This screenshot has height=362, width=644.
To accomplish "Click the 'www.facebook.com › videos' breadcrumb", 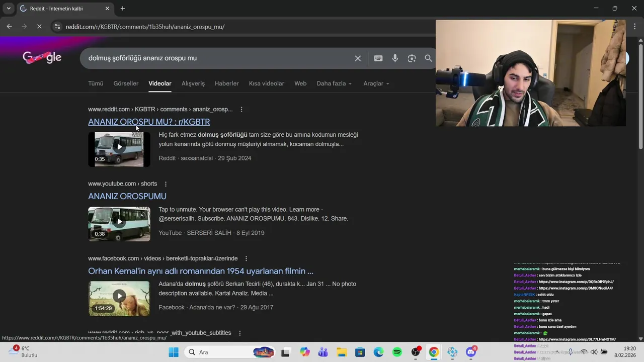I will [163, 258].
